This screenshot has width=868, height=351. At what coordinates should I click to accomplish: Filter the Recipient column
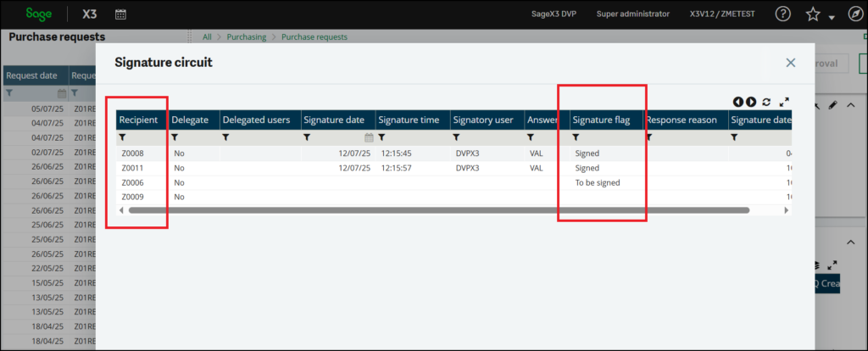coord(122,137)
